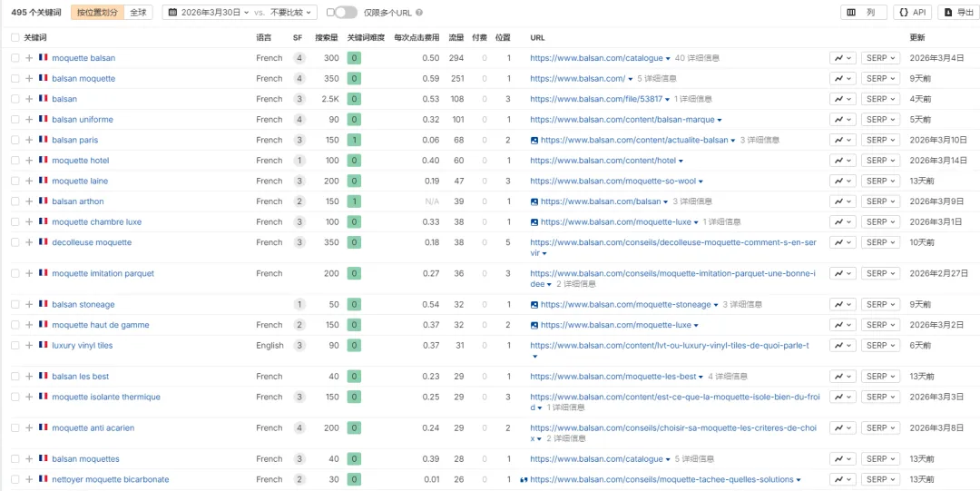
Task: Click difficulty badge 1 for 'balsan arthon'
Action: tap(355, 202)
